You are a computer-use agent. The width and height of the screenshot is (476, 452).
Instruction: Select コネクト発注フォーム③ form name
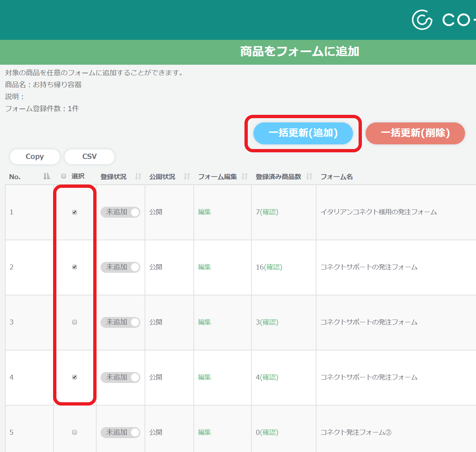(x=356, y=432)
